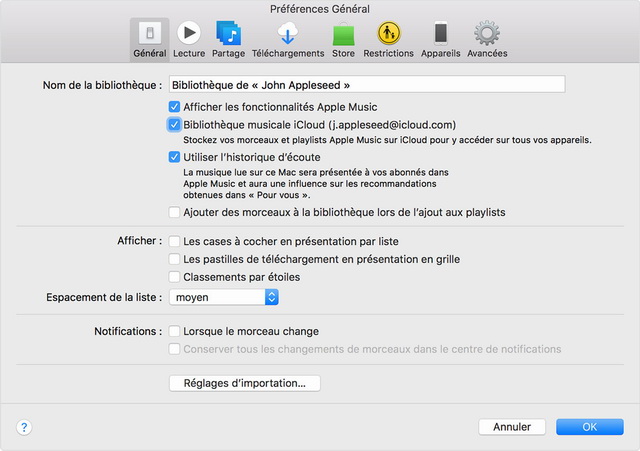This screenshot has height=451, width=640.
Task: Open the Restrictions parental controls pane
Action: click(388, 38)
